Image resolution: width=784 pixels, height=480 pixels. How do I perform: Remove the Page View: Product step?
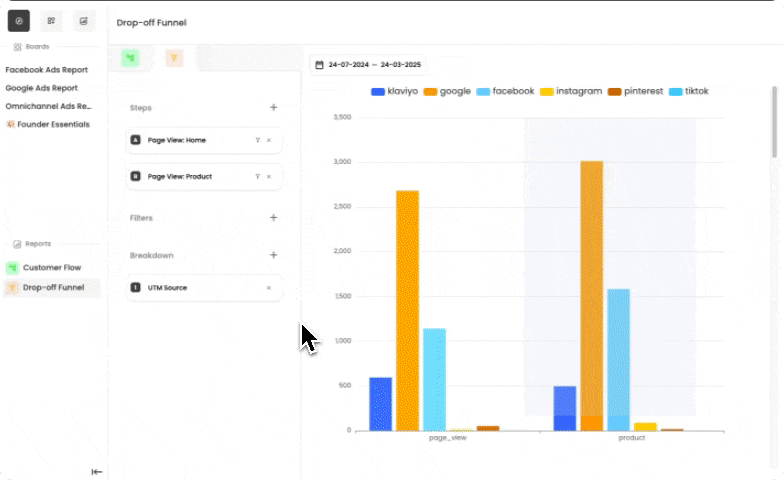tap(269, 176)
